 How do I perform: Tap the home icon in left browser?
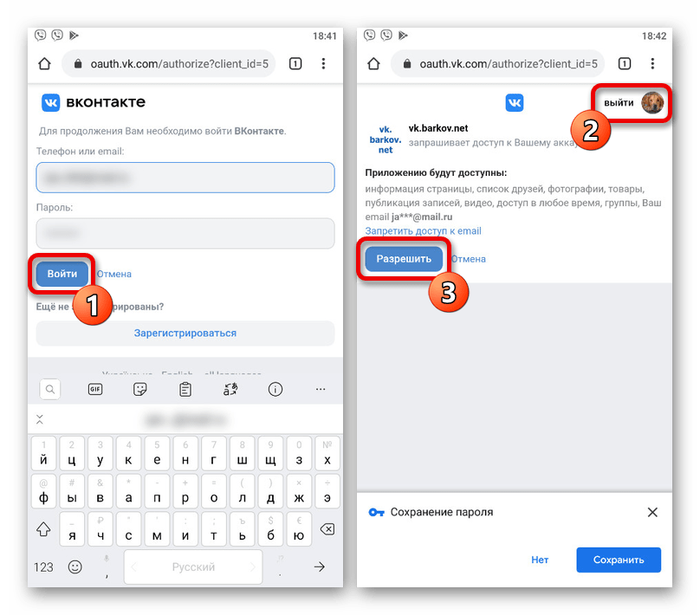point(44,64)
